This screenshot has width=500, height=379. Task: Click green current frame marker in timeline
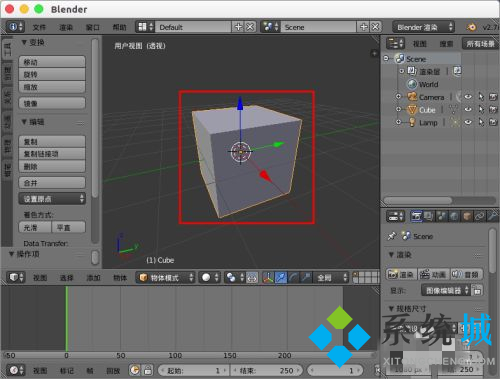[x=67, y=319]
